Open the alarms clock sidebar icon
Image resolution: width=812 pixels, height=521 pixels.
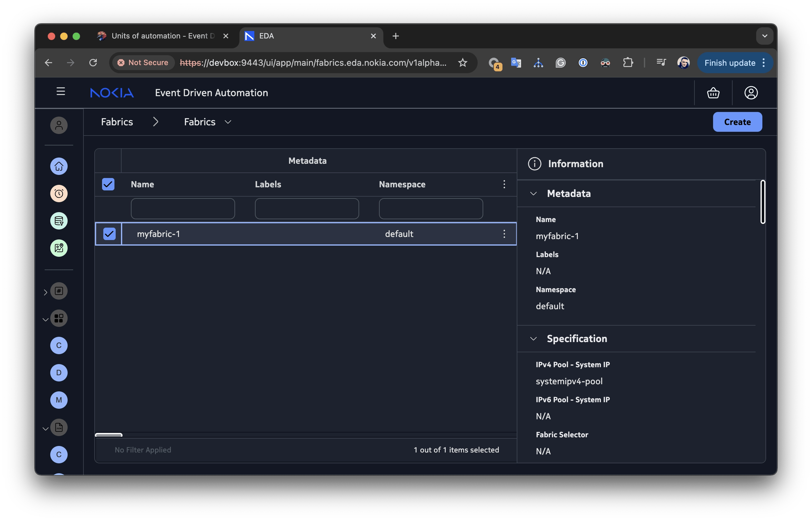[59, 194]
